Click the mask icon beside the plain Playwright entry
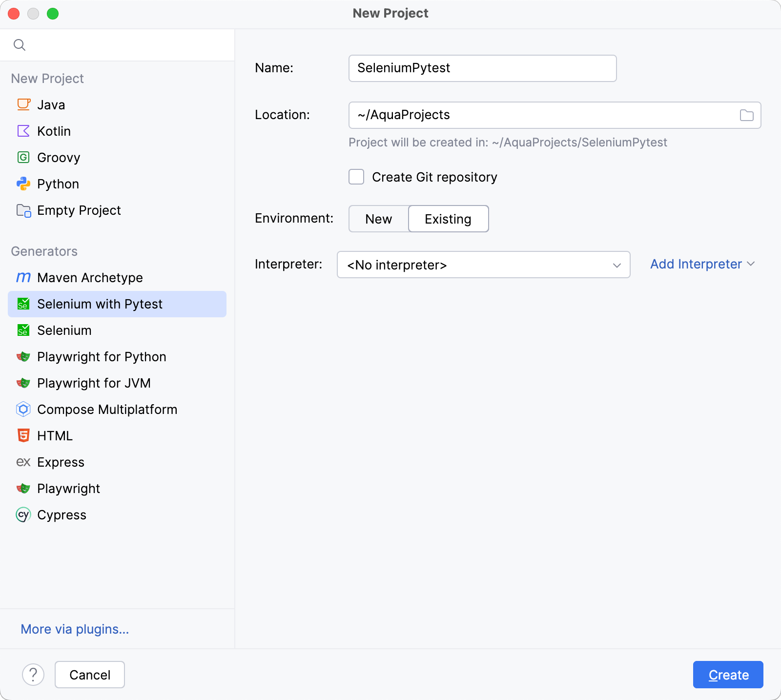This screenshot has width=781, height=700. pyautogui.click(x=23, y=488)
